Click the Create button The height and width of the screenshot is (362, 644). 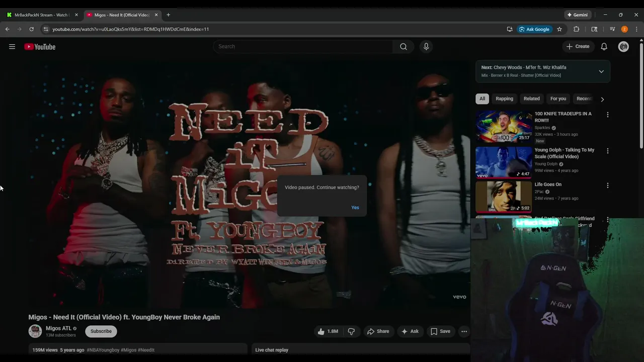pos(578,47)
